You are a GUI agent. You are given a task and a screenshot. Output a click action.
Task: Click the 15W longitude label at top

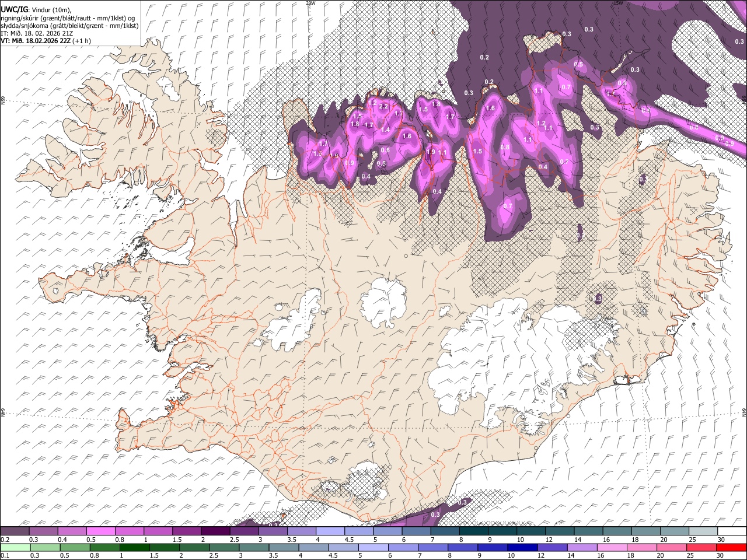[x=617, y=3]
